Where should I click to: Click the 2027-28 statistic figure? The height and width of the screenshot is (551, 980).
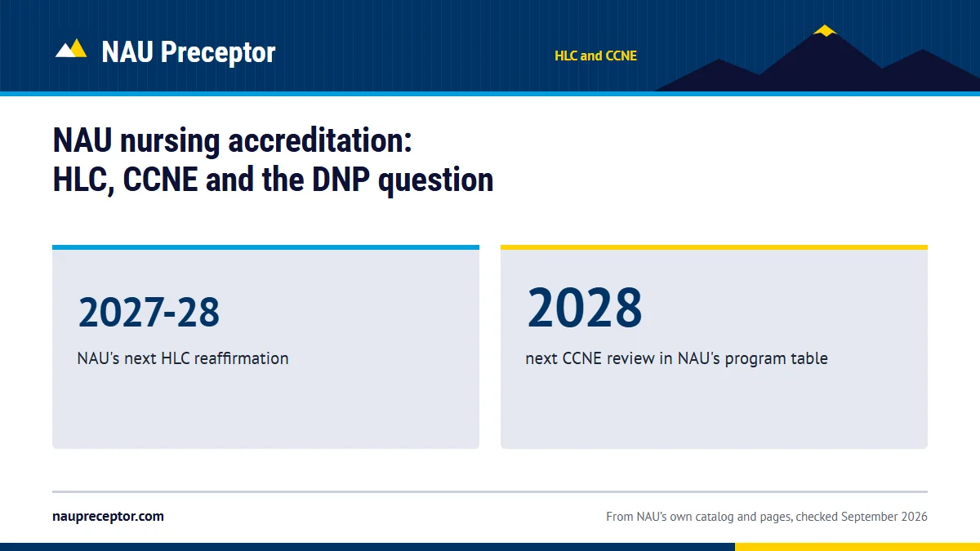149,312
